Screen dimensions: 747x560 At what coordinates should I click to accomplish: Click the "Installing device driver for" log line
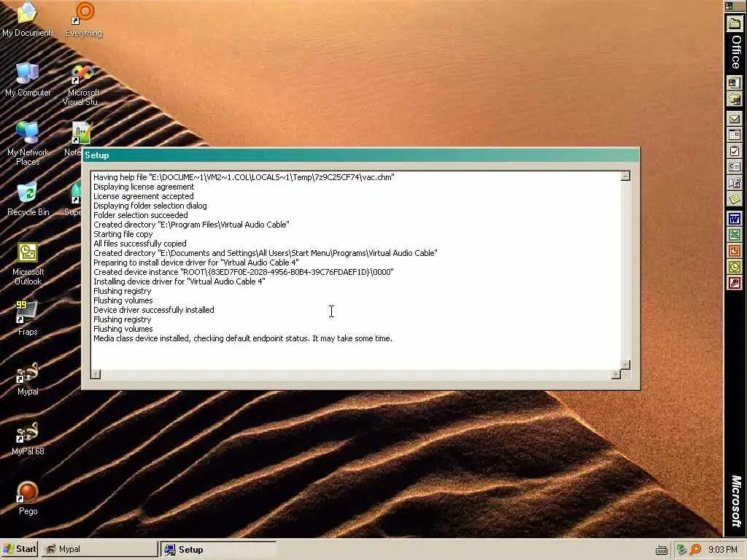point(179,281)
